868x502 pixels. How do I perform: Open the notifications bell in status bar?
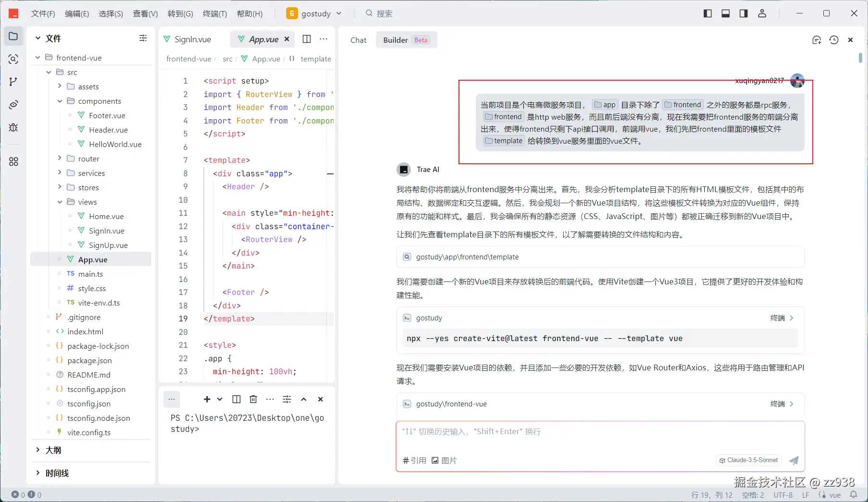pos(854,495)
